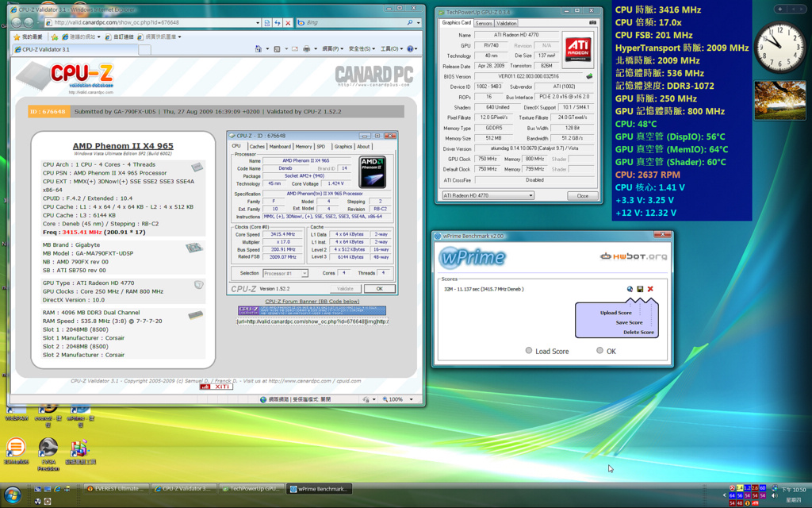Select the Load Score radio button

529,350
